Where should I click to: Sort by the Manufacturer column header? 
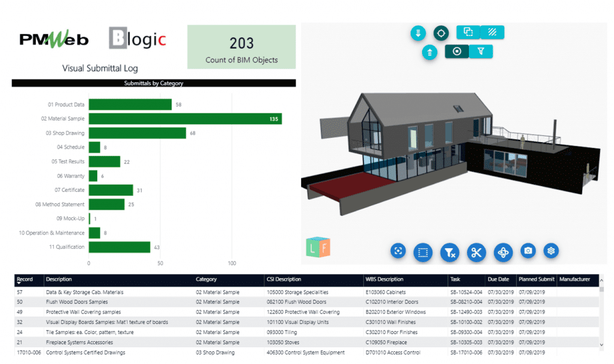tap(577, 280)
